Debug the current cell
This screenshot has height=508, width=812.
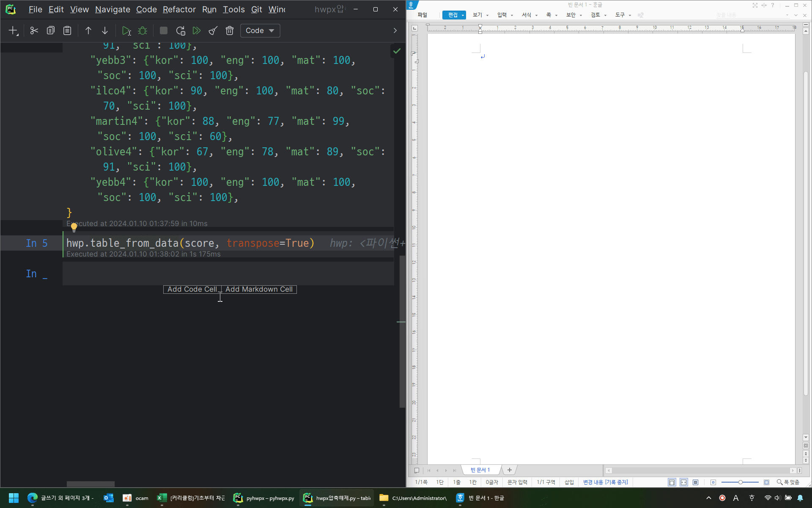click(143, 30)
